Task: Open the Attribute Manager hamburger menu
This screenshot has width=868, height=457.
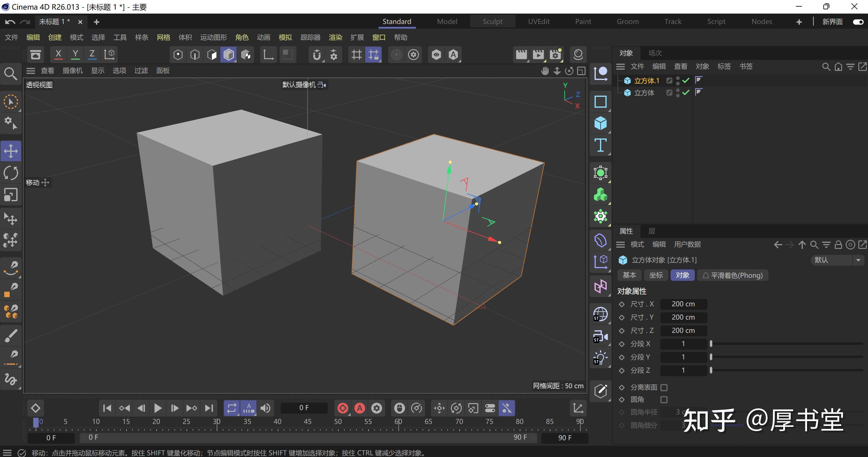Action: point(620,245)
